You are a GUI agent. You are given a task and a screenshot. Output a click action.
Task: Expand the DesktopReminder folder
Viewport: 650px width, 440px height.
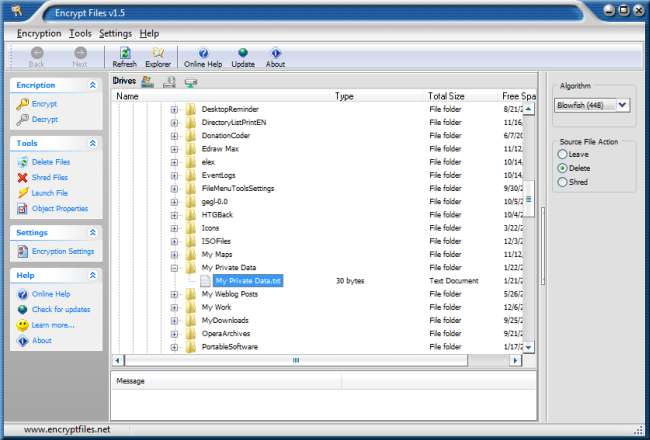click(174, 109)
